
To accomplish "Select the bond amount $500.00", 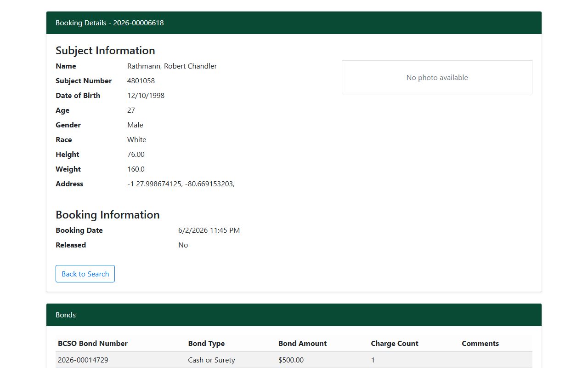I will click(291, 360).
